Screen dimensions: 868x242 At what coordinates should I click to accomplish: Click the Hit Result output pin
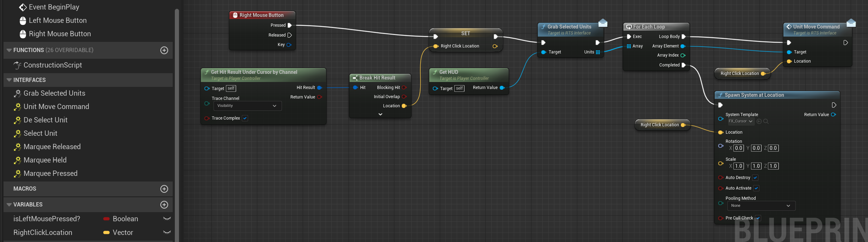click(320, 88)
